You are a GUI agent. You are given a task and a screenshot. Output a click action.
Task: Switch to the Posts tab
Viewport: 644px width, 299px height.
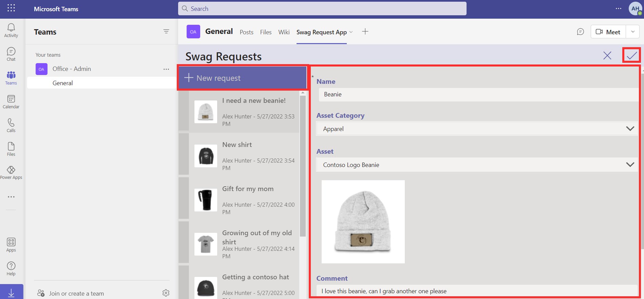(x=247, y=32)
